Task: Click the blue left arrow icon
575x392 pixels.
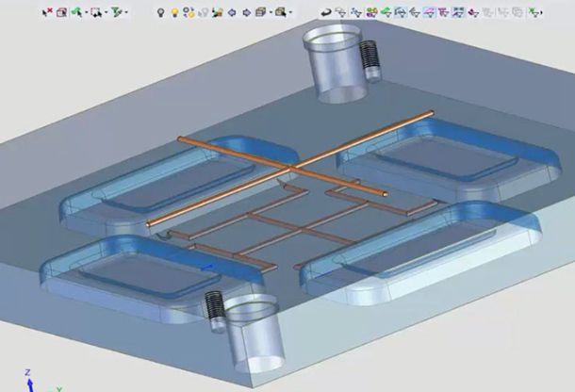Action: 232,12
